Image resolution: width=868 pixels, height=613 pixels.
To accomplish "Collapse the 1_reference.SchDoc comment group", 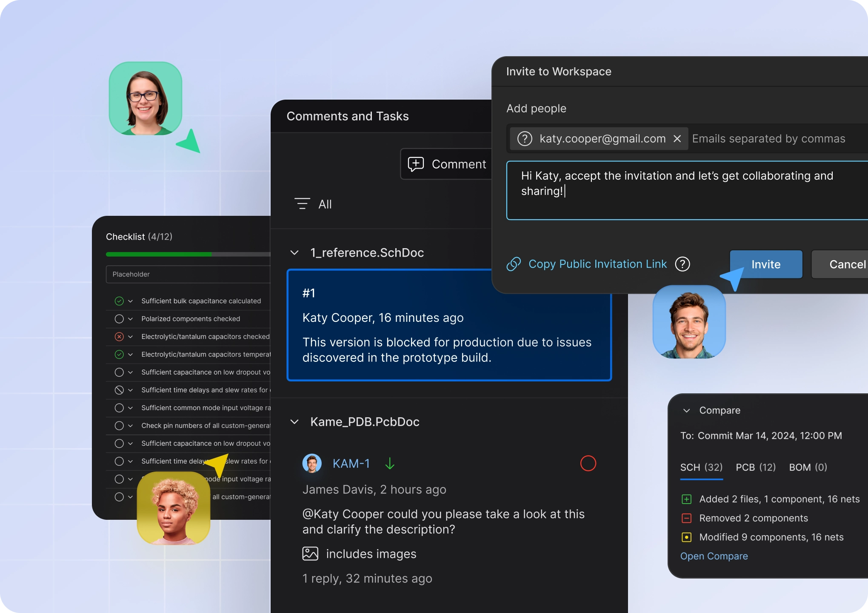I will (x=294, y=252).
